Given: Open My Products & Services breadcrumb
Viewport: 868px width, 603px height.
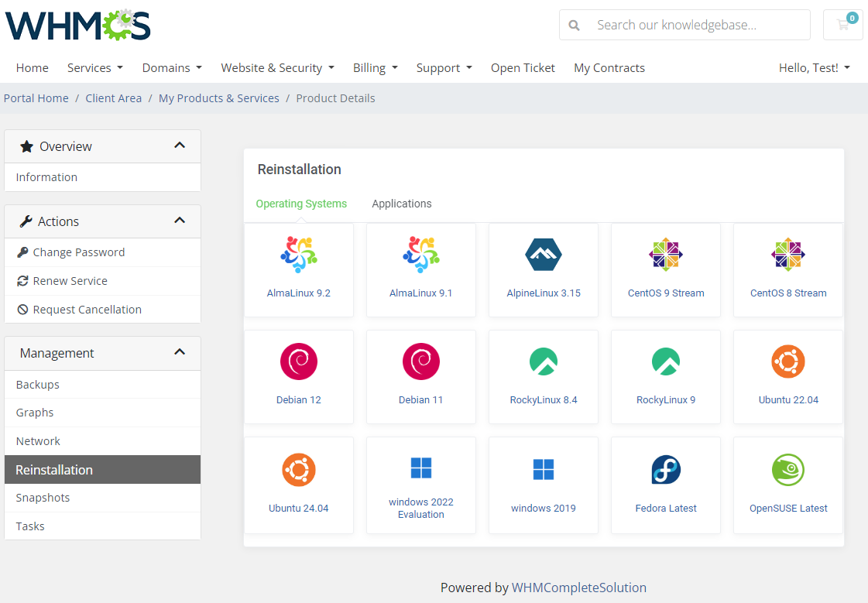Looking at the screenshot, I should coord(218,98).
